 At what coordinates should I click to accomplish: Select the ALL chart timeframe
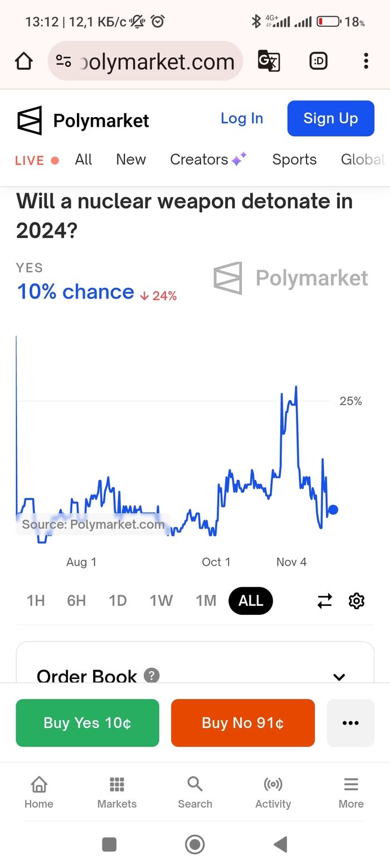point(251,601)
